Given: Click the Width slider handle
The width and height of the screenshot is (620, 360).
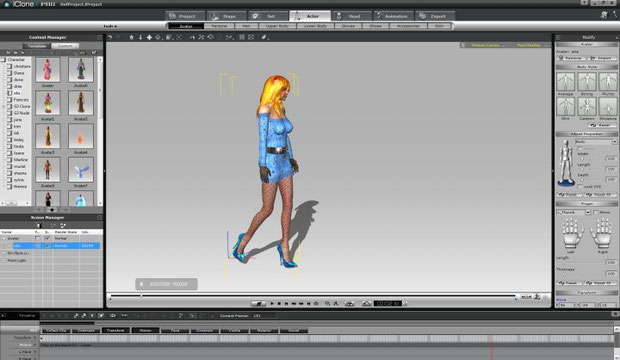Looking at the screenshot, I should pos(582,159).
